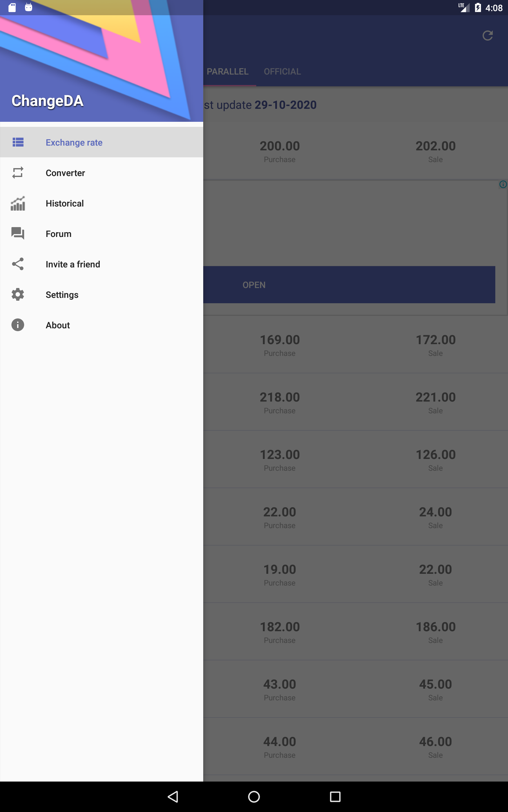Select Exchange rate in the drawer
The height and width of the screenshot is (812, 508).
click(102, 142)
